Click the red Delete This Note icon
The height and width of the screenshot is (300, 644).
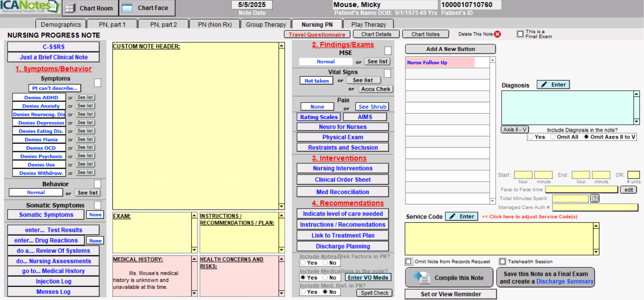[x=498, y=34]
